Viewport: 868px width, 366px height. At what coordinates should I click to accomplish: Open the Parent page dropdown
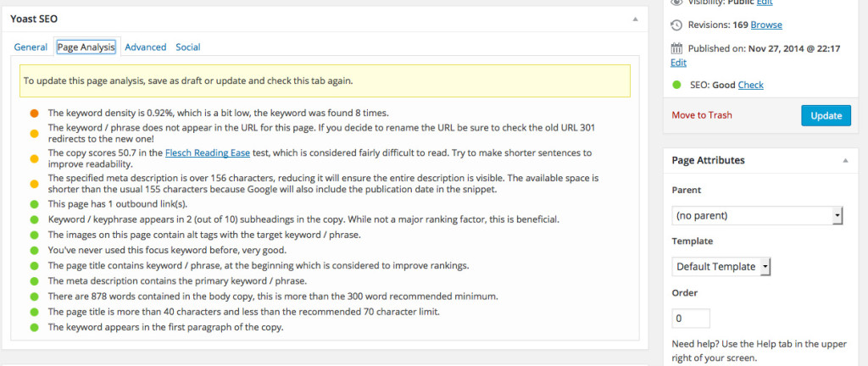point(757,216)
